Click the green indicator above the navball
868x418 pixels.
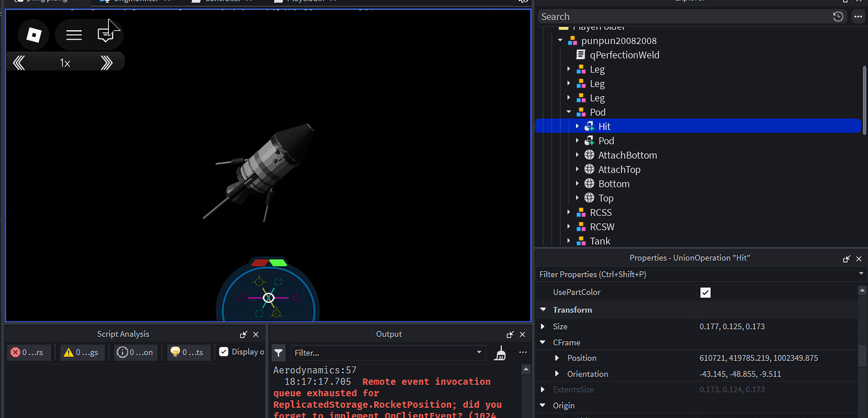(x=277, y=263)
